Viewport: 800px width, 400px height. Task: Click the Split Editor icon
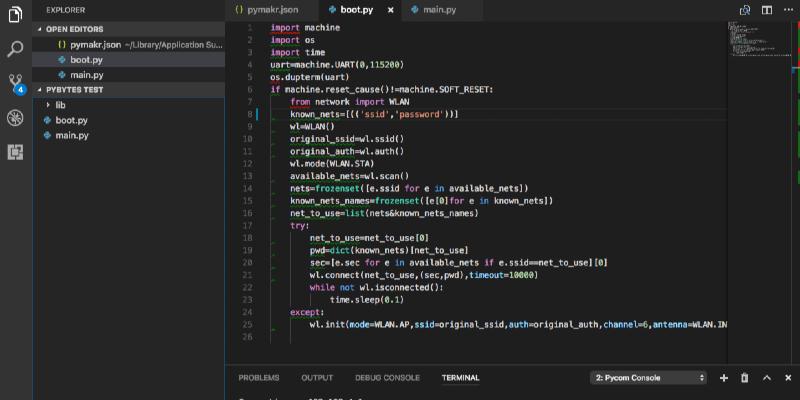(x=766, y=10)
